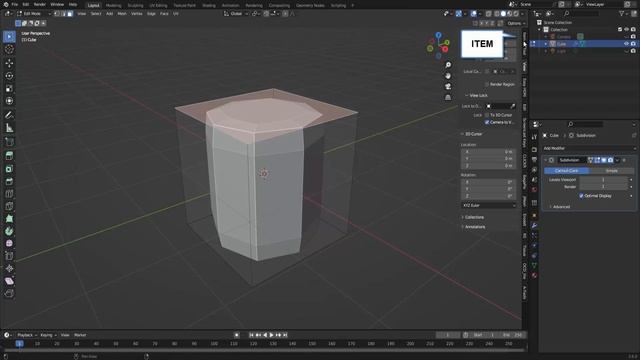Image resolution: width=640 pixels, height=360 pixels.
Task: Open the XYZ Euler rotation mode dropdown
Action: tap(489, 205)
